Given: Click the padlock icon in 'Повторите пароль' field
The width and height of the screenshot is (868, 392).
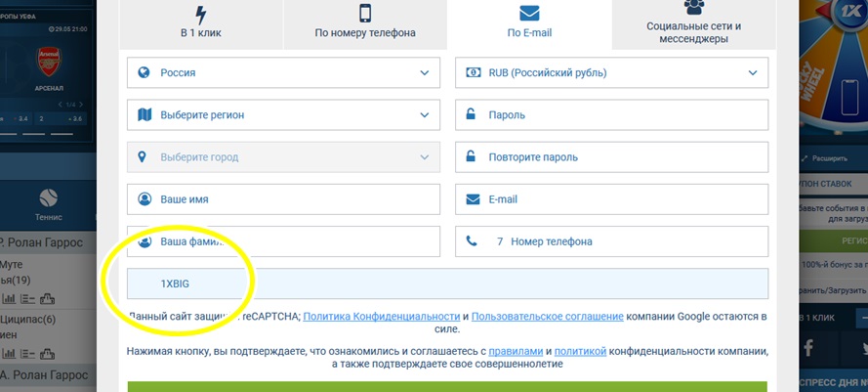Looking at the screenshot, I should [471, 156].
